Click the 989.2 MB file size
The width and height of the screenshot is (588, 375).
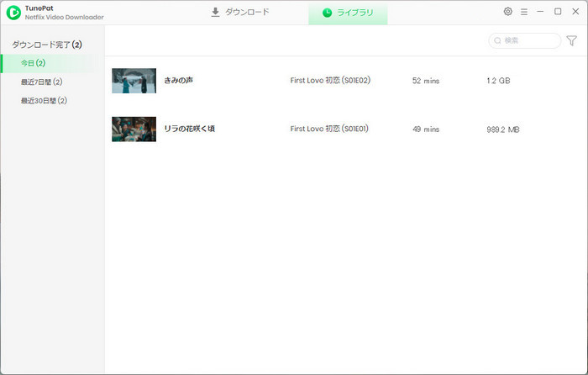(503, 129)
